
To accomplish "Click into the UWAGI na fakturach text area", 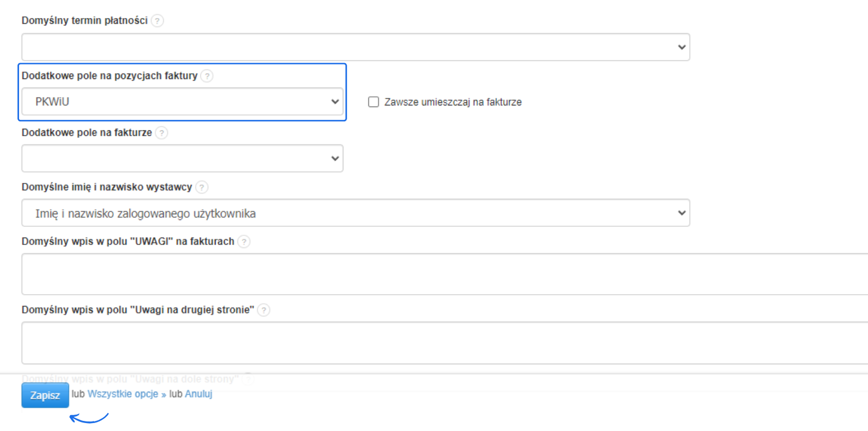I will tap(444, 274).
